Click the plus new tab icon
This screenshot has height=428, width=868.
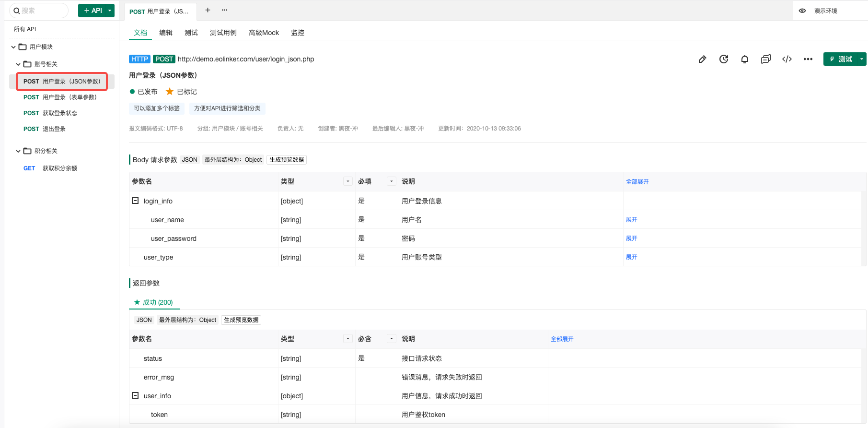click(x=208, y=10)
